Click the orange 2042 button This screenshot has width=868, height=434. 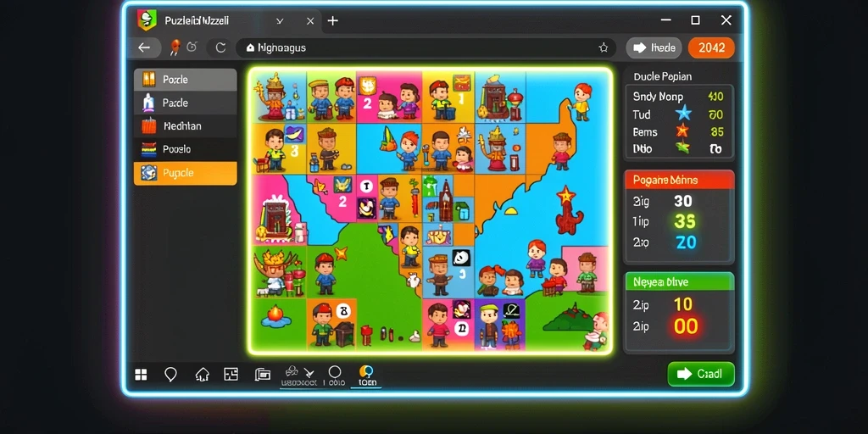pos(711,47)
